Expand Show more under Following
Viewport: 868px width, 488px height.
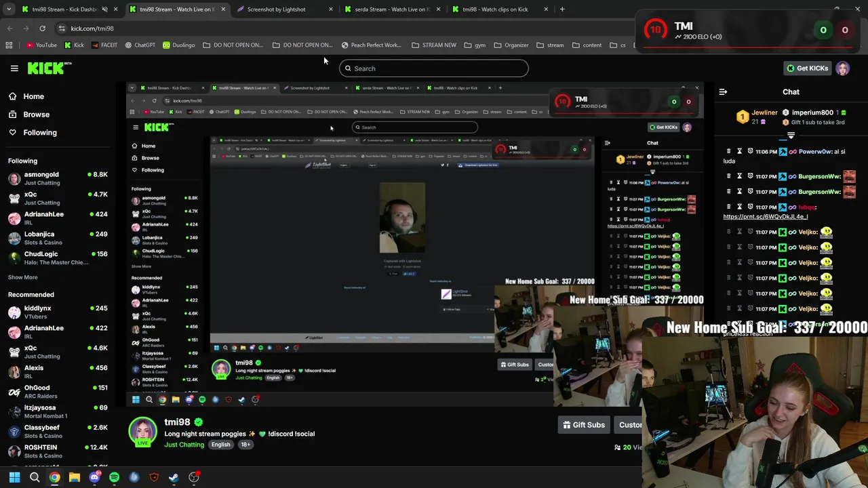tap(22, 277)
